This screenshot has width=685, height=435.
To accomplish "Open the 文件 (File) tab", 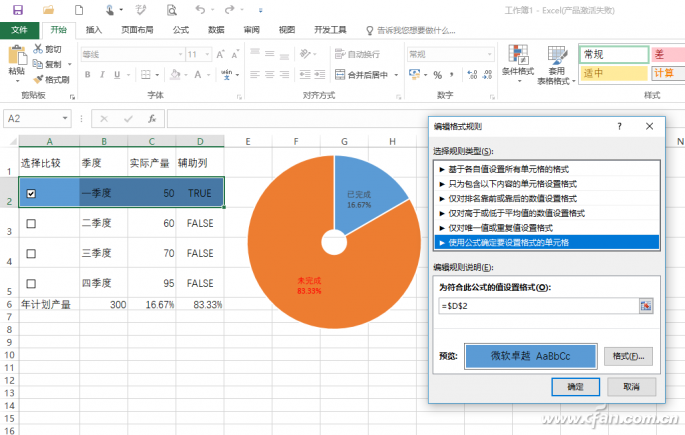I will coord(19,30).
